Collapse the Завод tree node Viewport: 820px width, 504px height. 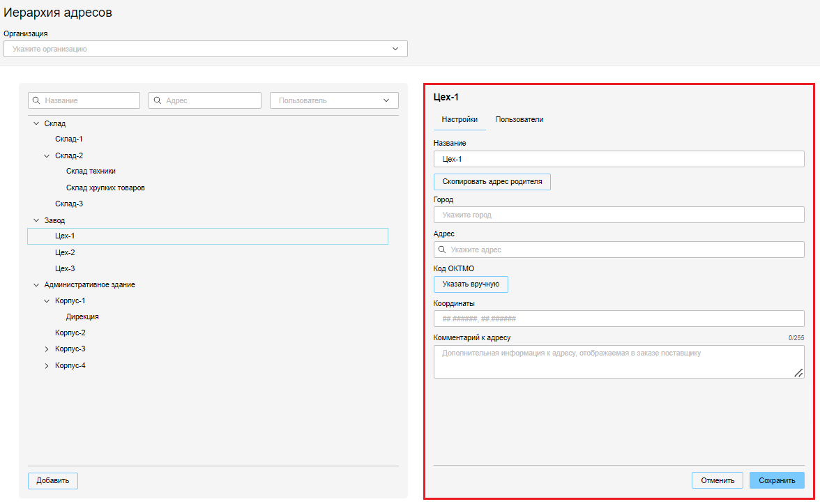pyautogui.click(x=36, y=220)
